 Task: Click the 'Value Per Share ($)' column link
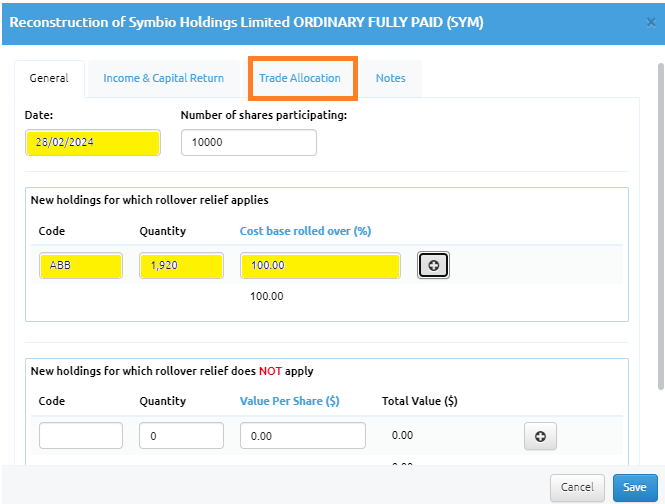pos(289,401)
